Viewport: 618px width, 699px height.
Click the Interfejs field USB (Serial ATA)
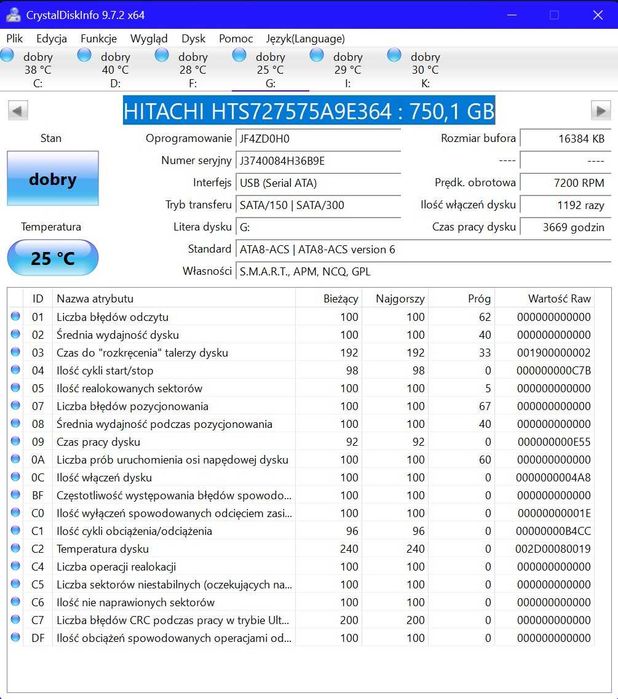pyautogui.click(x=318, y=183)
